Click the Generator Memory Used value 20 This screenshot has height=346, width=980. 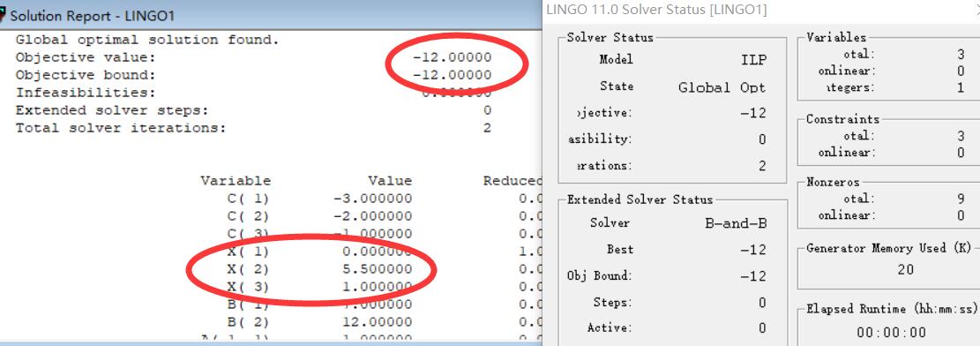tap(906, 269)
